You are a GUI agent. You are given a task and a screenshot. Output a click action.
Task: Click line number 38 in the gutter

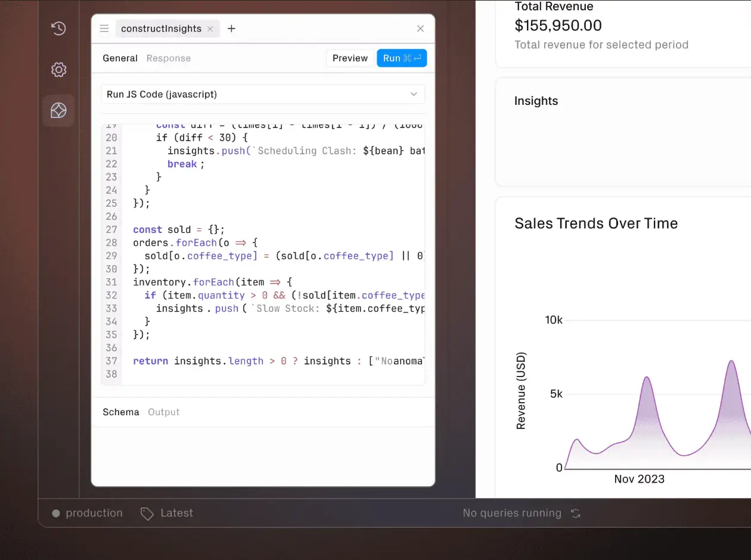pyautogui.click(x=111, y=374)
